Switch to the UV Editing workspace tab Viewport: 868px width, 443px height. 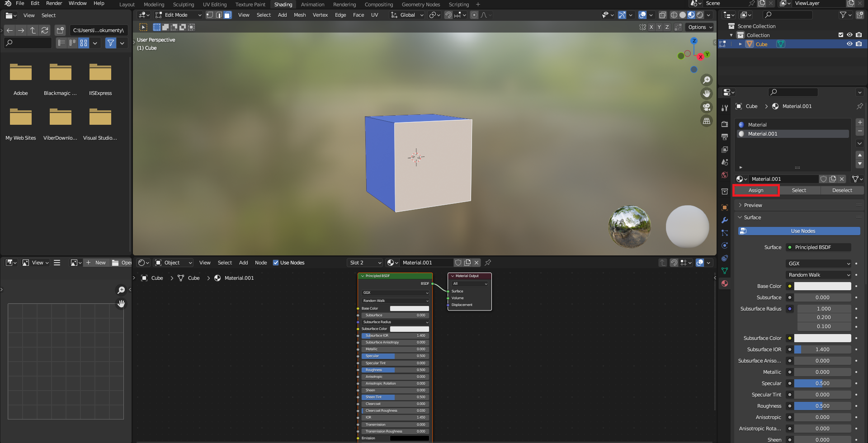(214, 5)
